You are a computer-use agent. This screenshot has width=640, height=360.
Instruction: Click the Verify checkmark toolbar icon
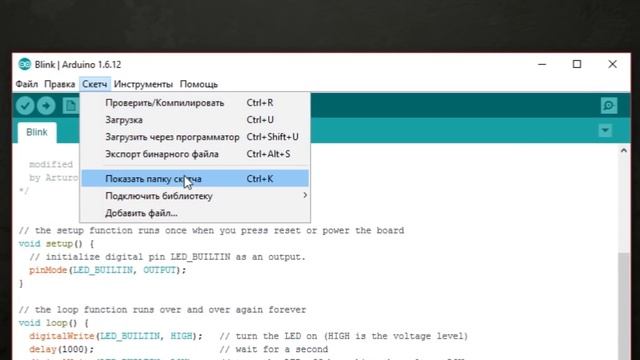25,106
